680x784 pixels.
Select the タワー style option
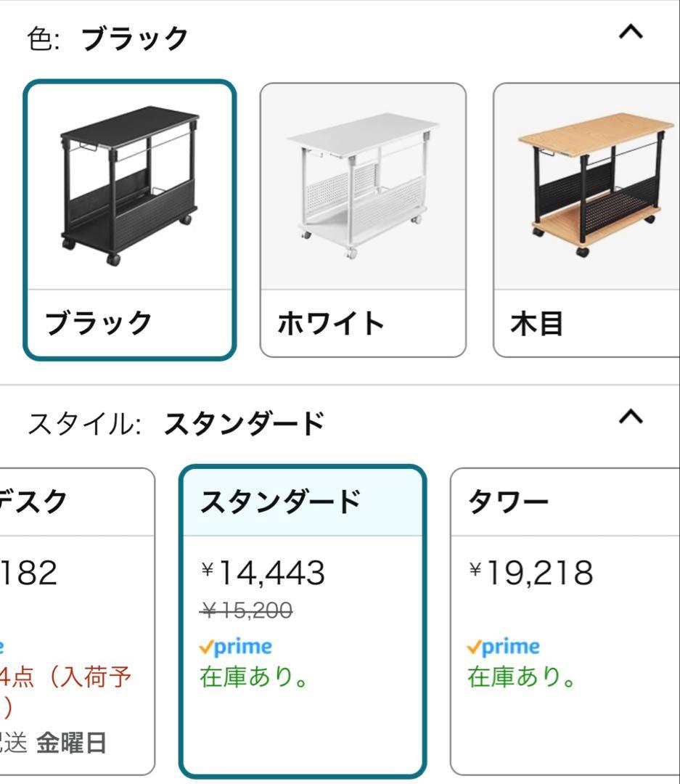coord(509,502)
